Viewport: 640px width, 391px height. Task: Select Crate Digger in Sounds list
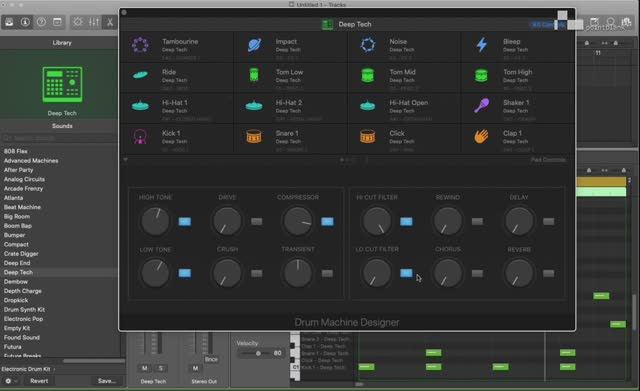tap(21, 253)
